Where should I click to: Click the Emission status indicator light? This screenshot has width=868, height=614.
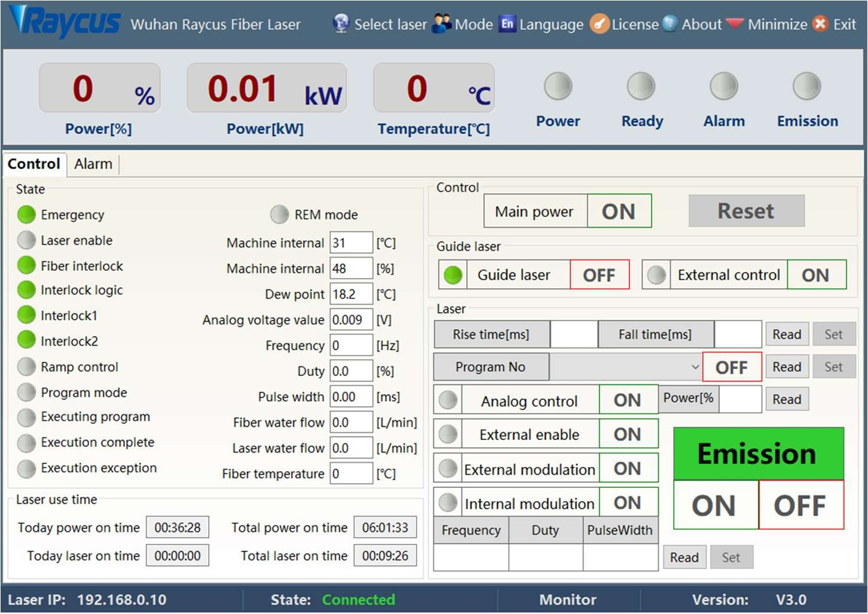806,87
